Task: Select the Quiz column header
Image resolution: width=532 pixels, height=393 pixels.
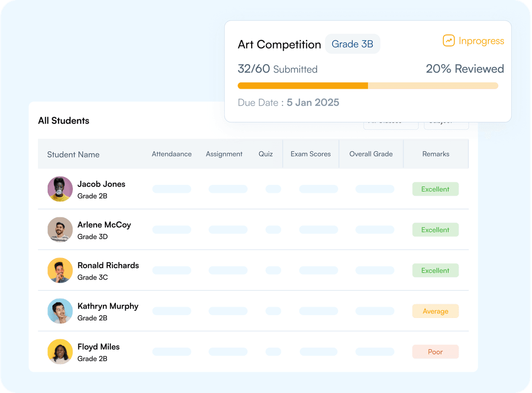Action: [266, 154]
